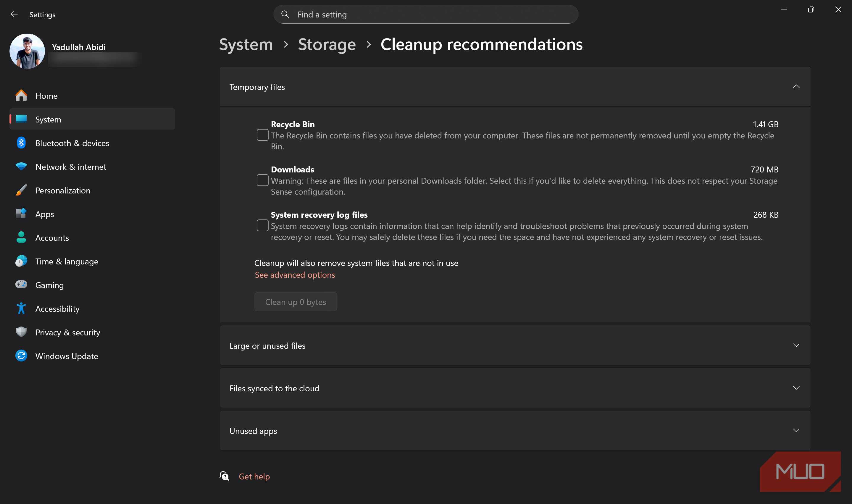Click the 268 KB recovery logs size
The image size is (852, 504).
[766, 215]
